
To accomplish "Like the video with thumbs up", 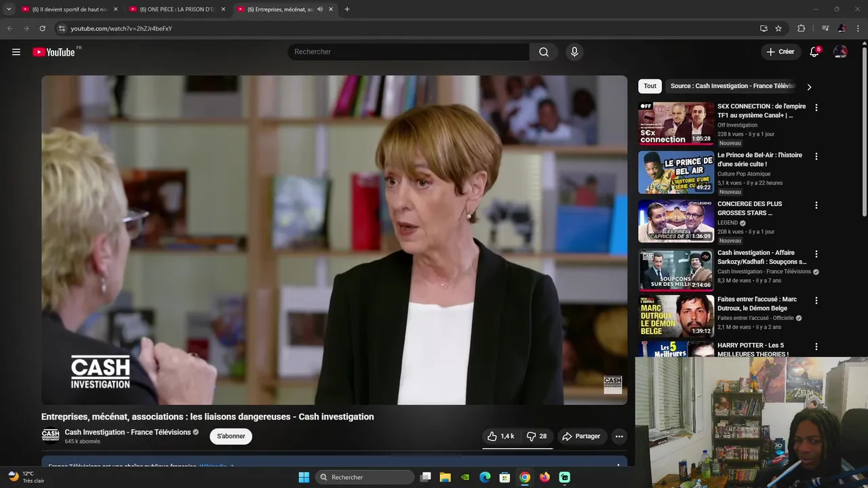I will coord(500,436).
